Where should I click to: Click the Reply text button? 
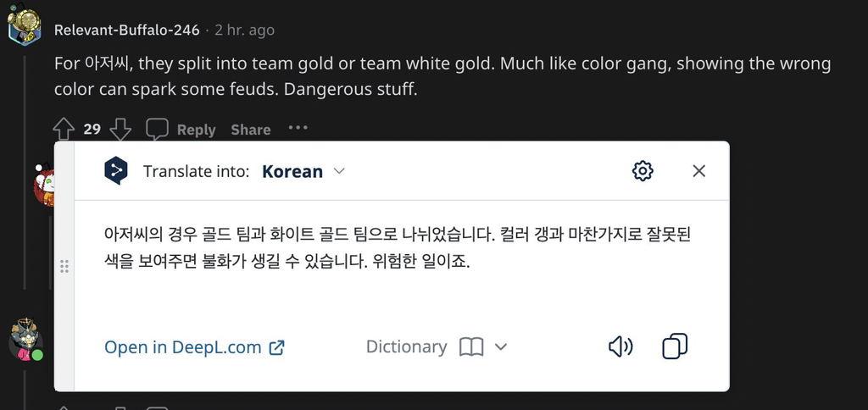pyautogui.click(x=196, y=130)
